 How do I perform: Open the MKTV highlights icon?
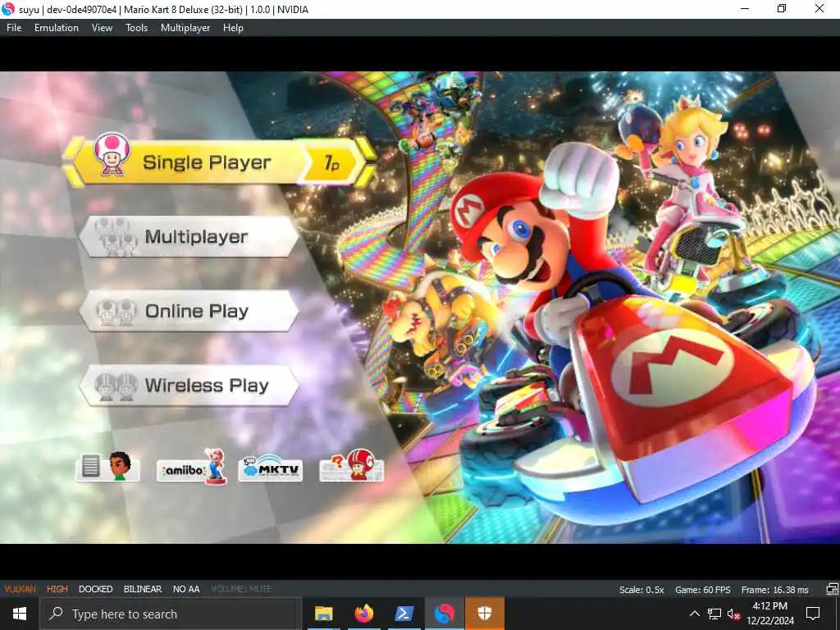pyautogui.click(x=271, y=468)
